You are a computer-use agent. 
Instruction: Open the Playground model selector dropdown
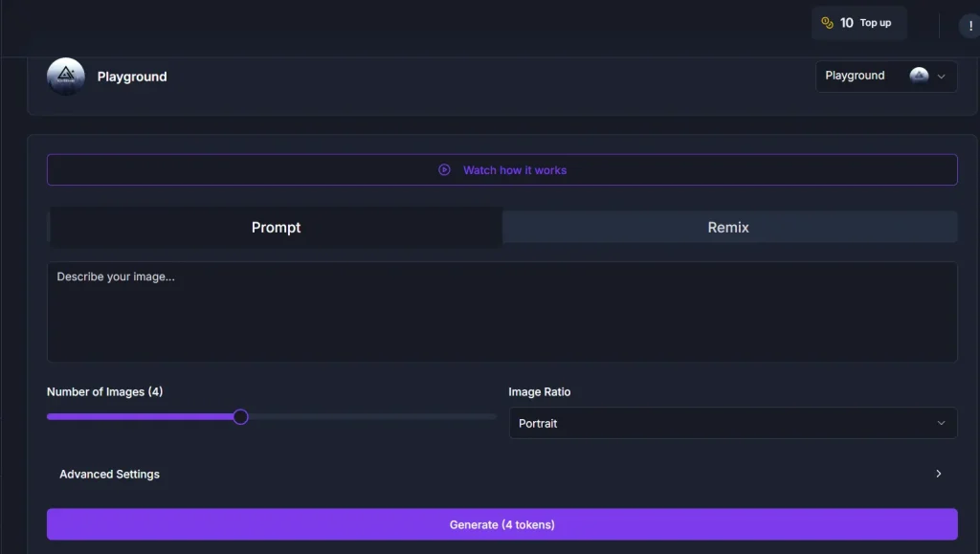pos(885,77)
